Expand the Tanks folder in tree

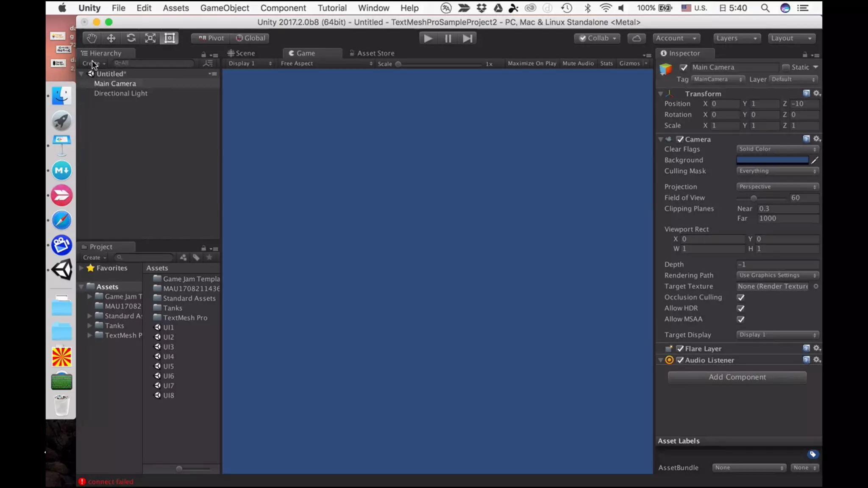pos(89,326)
